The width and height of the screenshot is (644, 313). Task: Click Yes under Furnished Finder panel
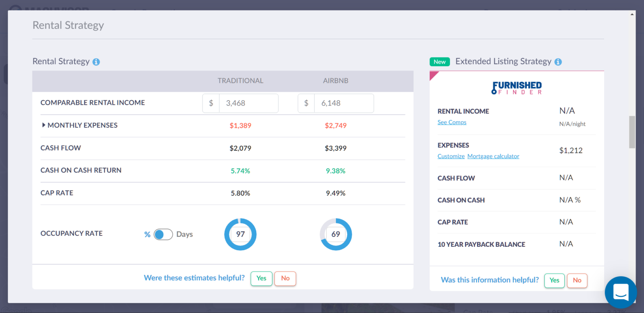554,280
